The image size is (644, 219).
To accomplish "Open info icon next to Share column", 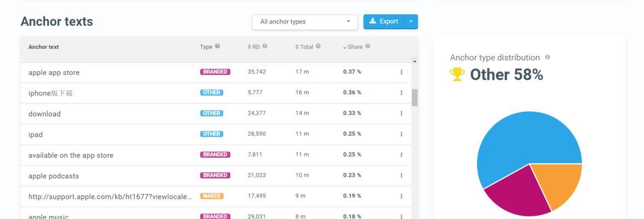I will (367, 46).
